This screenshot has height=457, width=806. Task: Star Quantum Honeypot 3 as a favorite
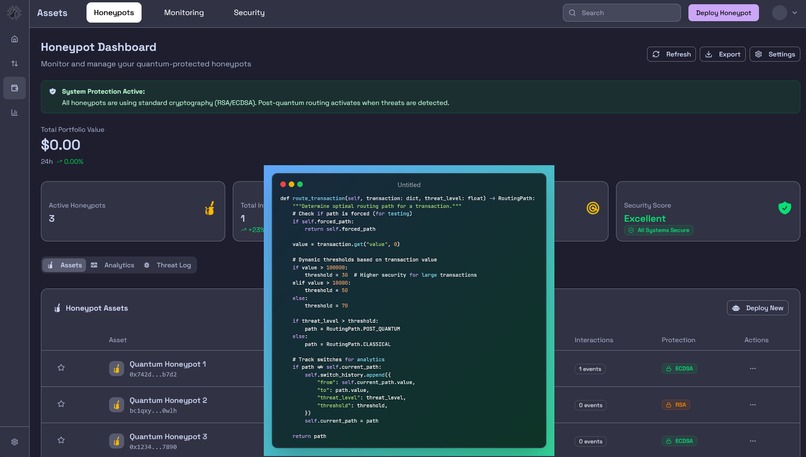coord(61,440)
